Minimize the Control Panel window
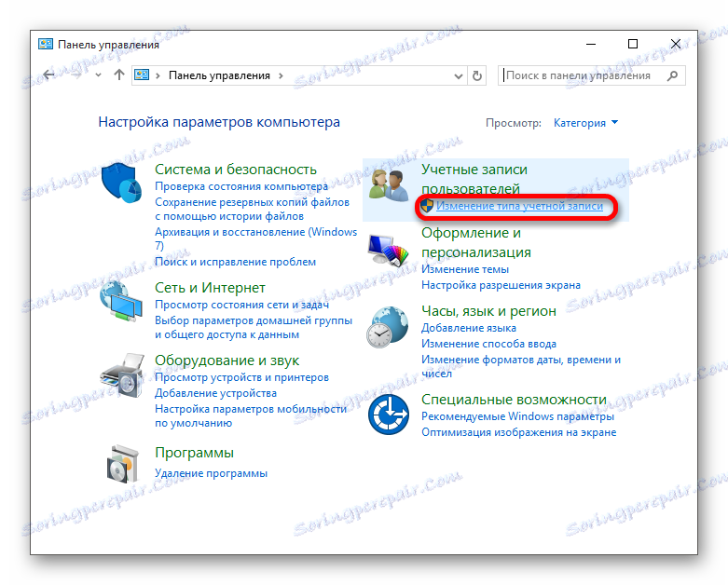The height and width of the screenshot is (585, 728). pyautogui.click(x=591, y=44)
